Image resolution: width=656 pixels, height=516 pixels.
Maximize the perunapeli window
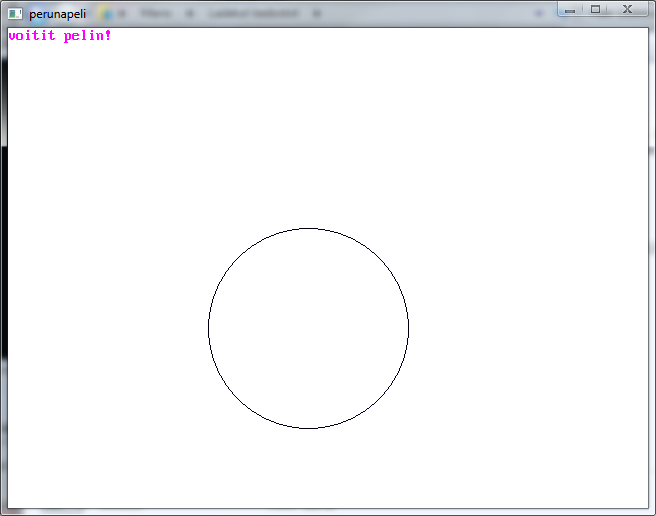[596, 10]
